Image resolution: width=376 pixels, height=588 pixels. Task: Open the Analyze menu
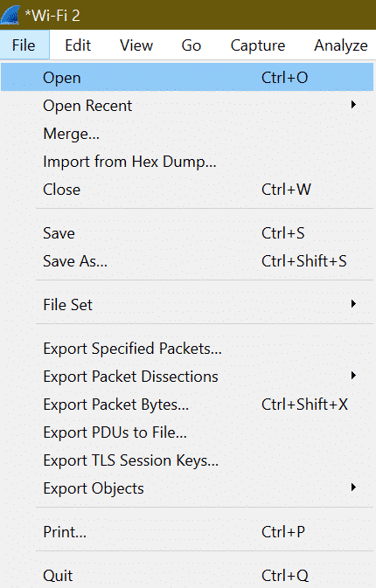(x=341, y=45)
